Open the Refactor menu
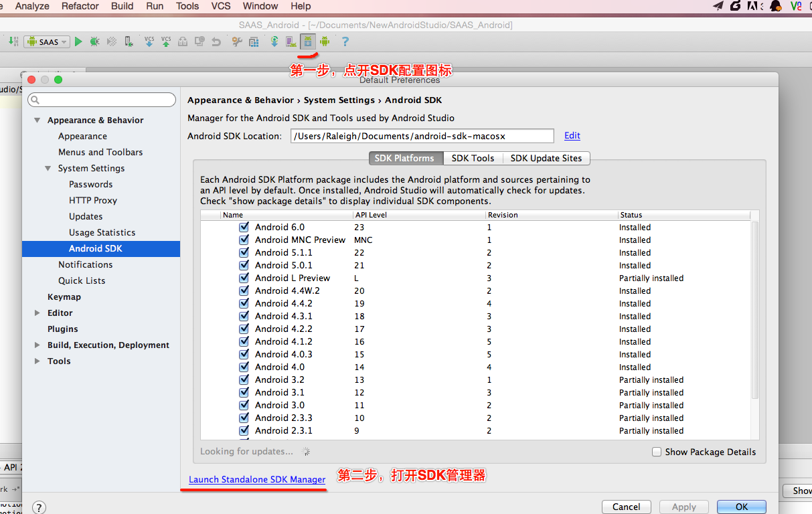The image size is (812, 514). tap(80, 6)
